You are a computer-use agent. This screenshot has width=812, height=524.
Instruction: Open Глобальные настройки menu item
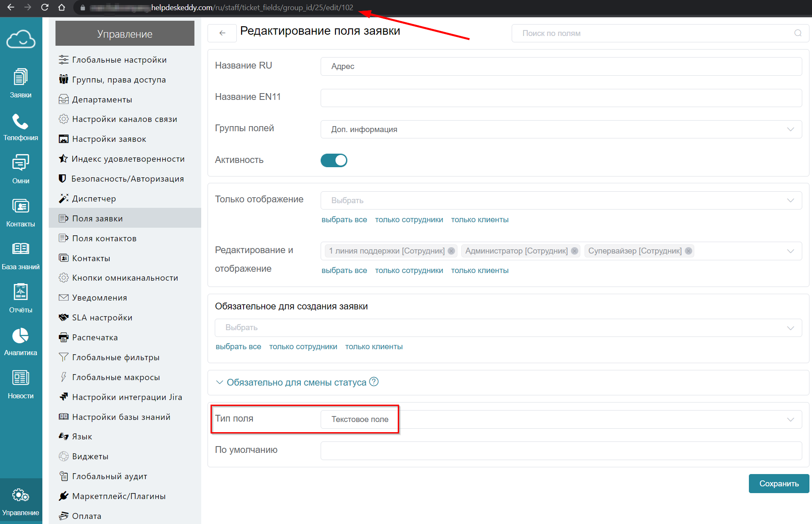click(125, 60)
